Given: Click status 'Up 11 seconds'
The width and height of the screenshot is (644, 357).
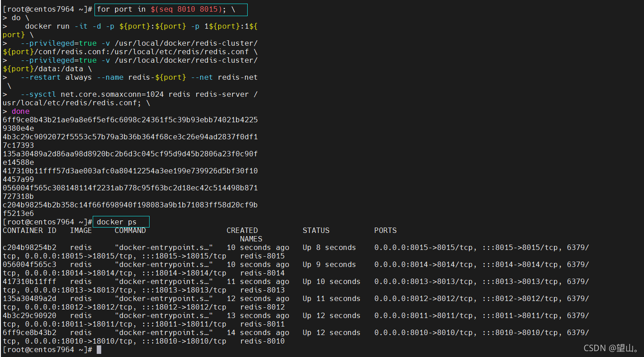Looking at the screenshot, I should 331,299.
